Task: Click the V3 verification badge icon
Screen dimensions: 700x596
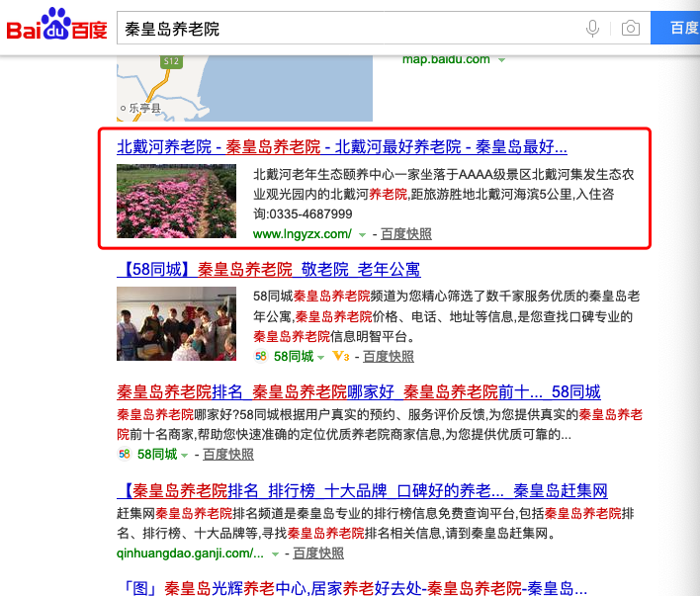Action: point(341,356)
